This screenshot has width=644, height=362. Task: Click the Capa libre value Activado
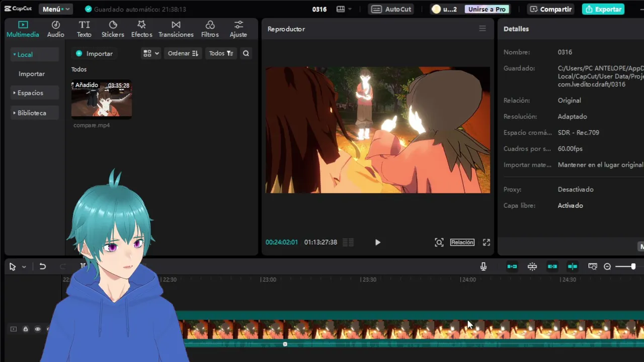(570, 206)
